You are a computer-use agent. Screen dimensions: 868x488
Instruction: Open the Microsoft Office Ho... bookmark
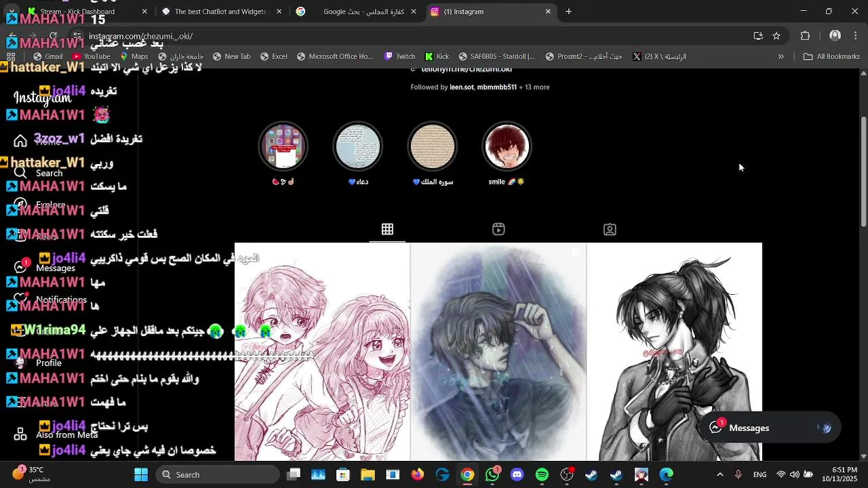[334, 56]
